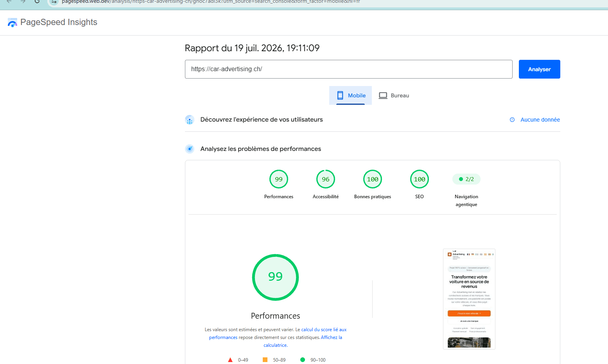Click the site info icon in address bar
Image resolution: width=608 pixels, height=364 pixels.
(x=54, y=2)
